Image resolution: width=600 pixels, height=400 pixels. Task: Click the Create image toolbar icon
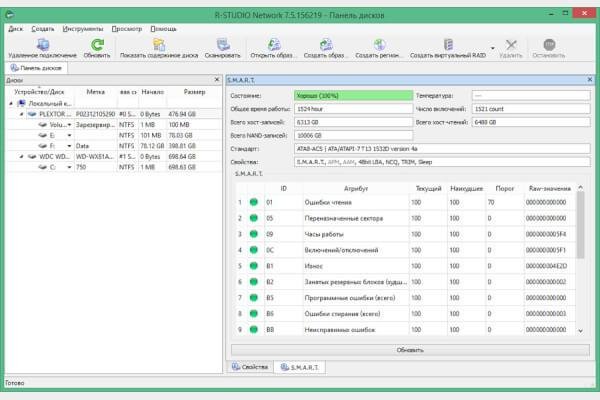pos(326,45)
